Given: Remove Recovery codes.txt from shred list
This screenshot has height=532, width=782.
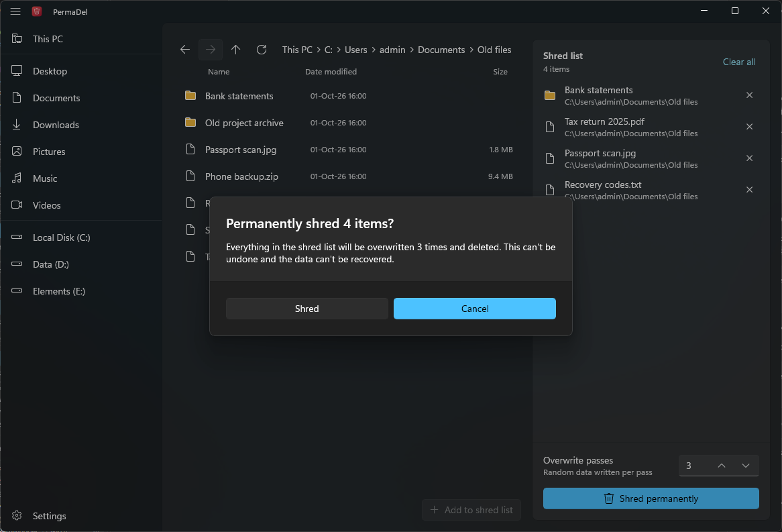Looking at the screenshot, I should (x=749, y=190).
